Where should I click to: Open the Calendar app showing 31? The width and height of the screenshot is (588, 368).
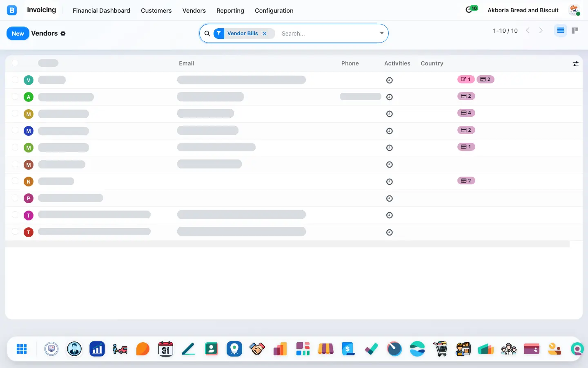pos(166,349)
